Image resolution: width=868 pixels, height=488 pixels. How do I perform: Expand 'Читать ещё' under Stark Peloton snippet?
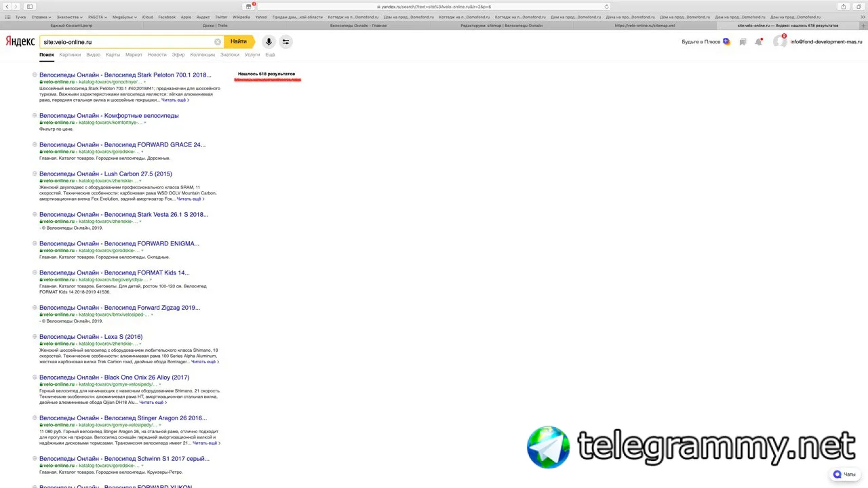pos(175,100)
